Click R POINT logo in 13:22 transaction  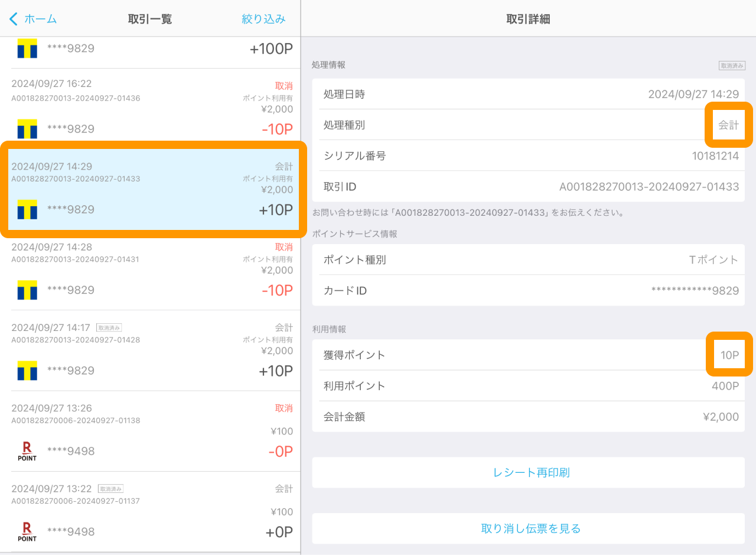tap(27, 532)
